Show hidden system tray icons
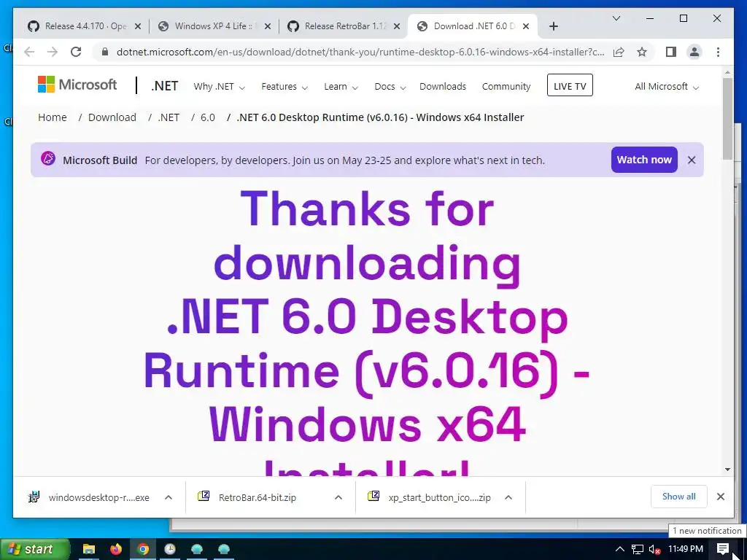This screenshot has height=560, width=747. pos(619,549)
